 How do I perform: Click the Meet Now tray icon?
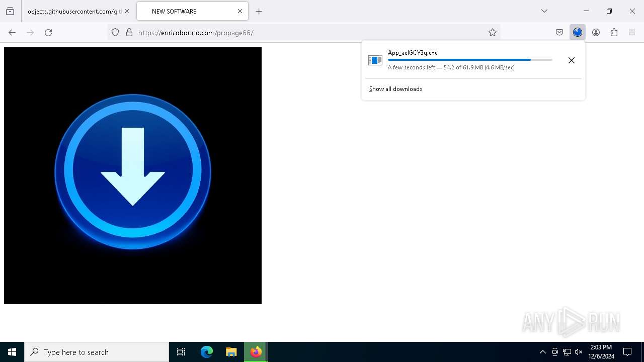point(555,352)
